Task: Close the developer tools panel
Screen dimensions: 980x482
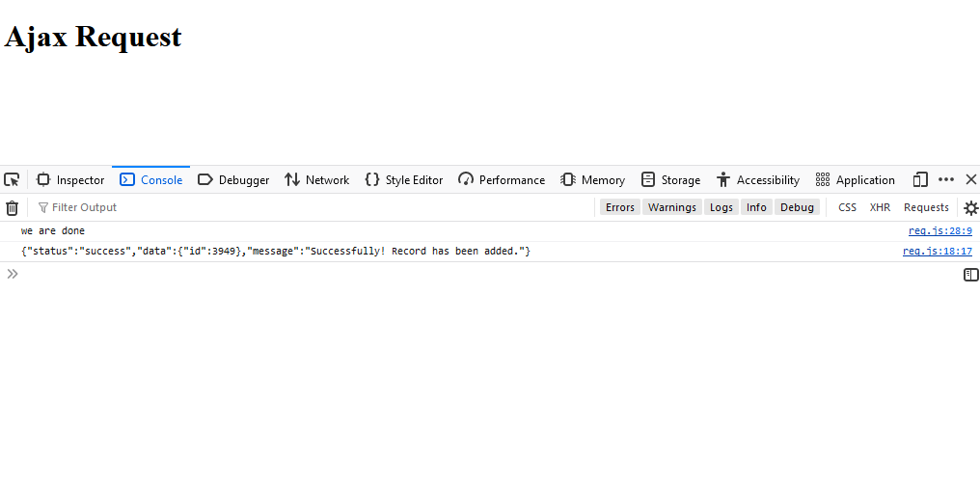Action: coord(970,179)
